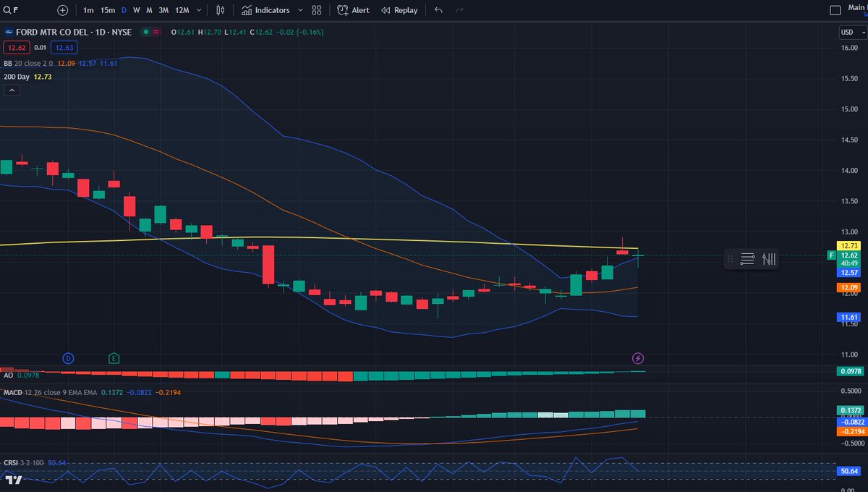Image resolution: width=868 pixels, height=492 pixels.
Task: Open the candlestick chart style selector
Action: click(x=221, y=10)
